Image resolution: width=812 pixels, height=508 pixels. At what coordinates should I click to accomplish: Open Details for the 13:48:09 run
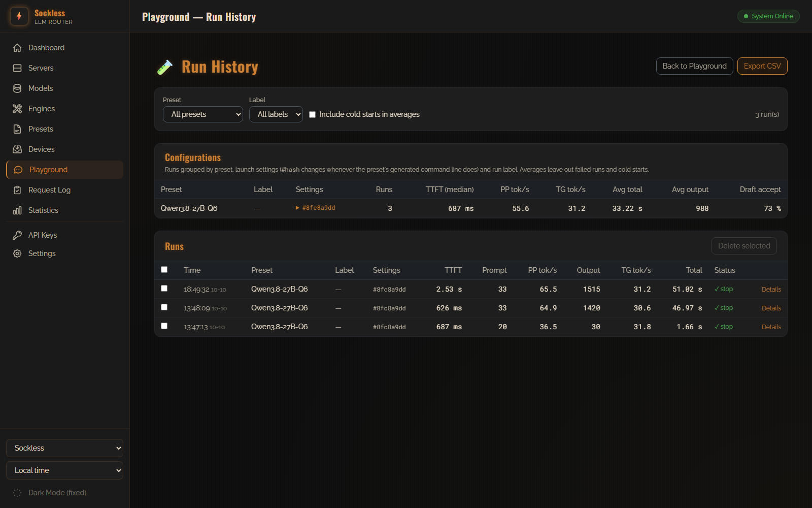pos(771,308)
